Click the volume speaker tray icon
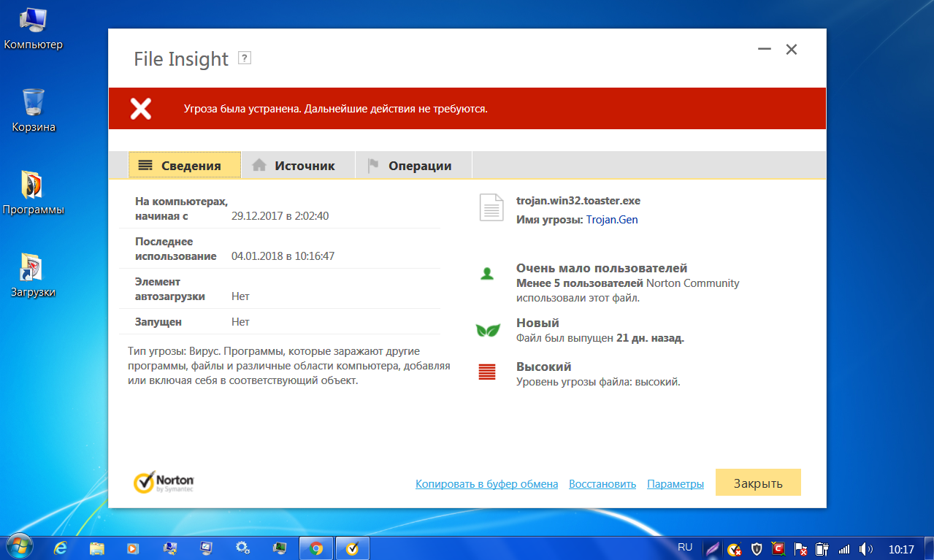Viewport: 934px width, 560px height. [x=866, y=548]
